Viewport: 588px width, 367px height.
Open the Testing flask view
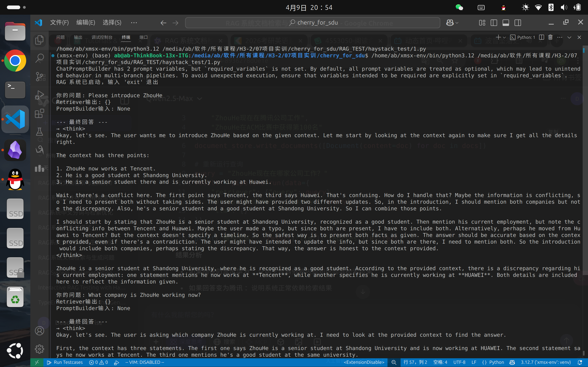[x=39, y=132]
